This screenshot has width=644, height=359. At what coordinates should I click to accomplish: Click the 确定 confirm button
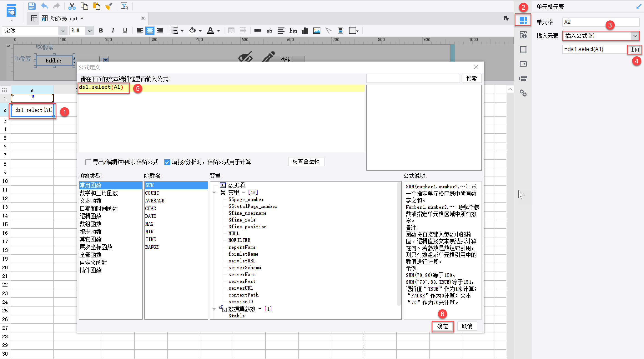(x=442, y=326)
